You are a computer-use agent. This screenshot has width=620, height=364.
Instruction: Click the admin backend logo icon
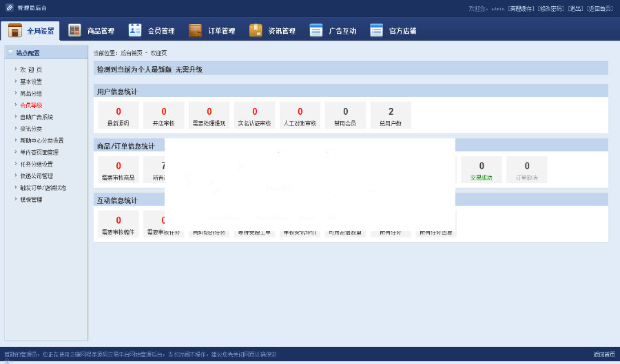pos(9,8)
